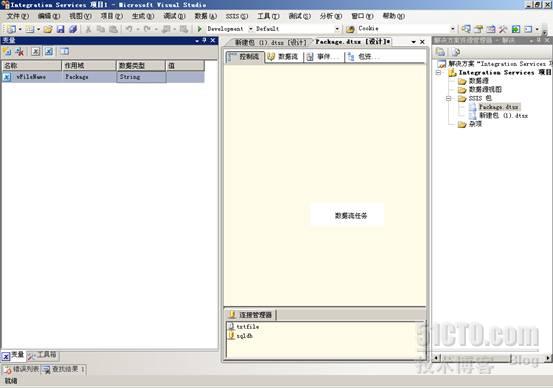This screenshot has height=388, width=553.
Task: Collapse the Integration Services project node
Action: 438,73
